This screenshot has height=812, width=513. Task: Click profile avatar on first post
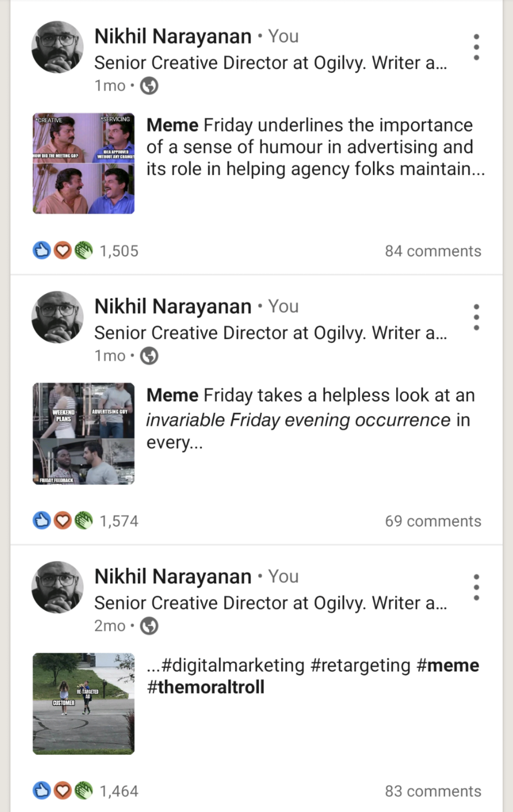[x=57, y=47]
